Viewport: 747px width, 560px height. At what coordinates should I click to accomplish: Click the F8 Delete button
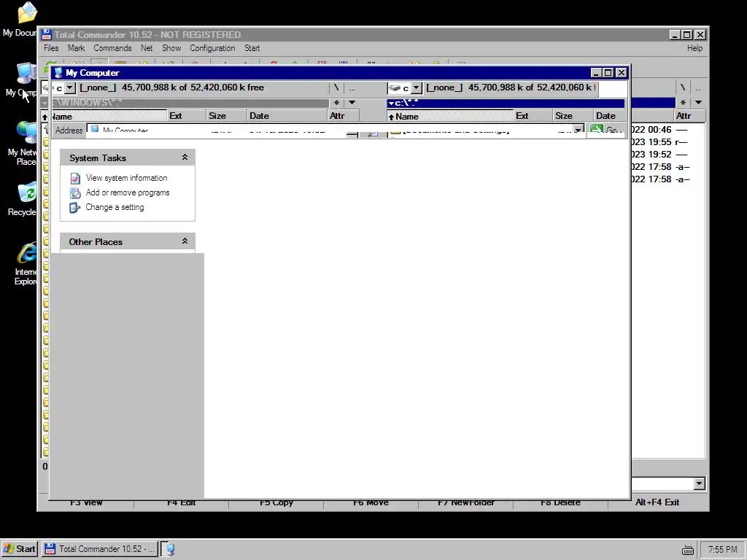(x=561, y=502)
